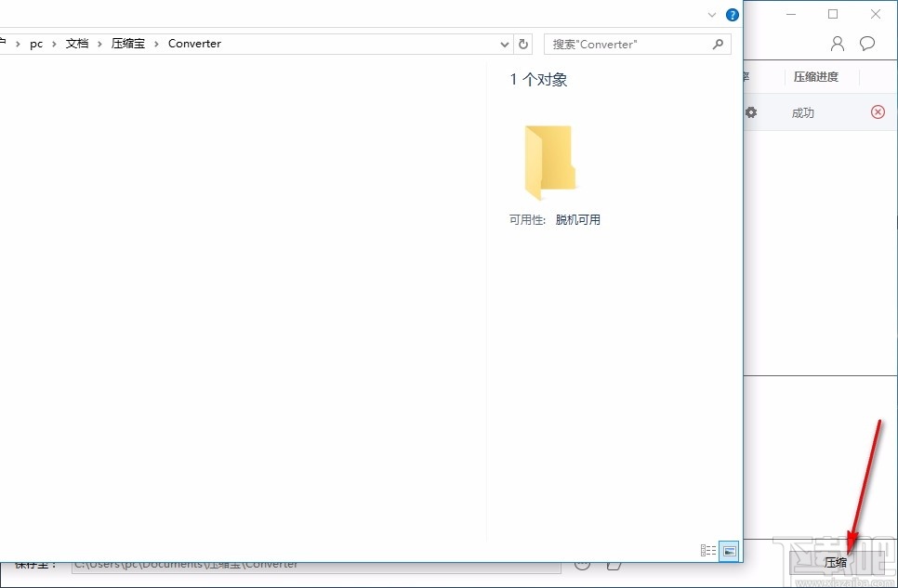
Task: Click the search magnifier in the search box
Action: (x=716, y=44)
